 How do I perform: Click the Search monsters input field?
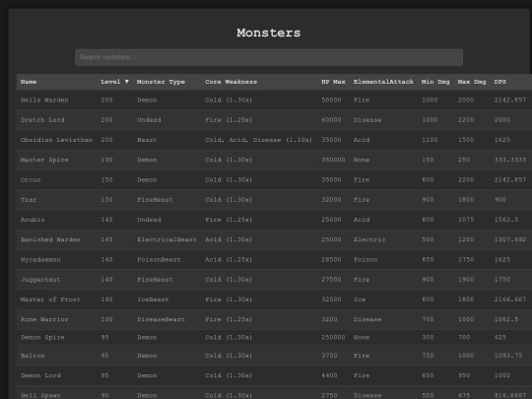pyautogui.click(x=269, y=57)
